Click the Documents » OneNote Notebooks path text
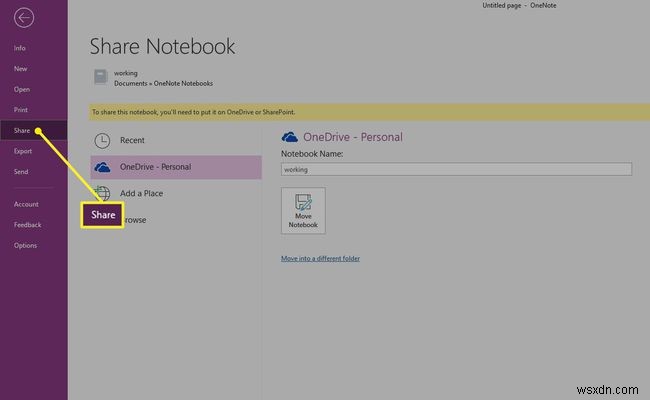The width and height of the screenshot is (650, 400). (163, 83)
